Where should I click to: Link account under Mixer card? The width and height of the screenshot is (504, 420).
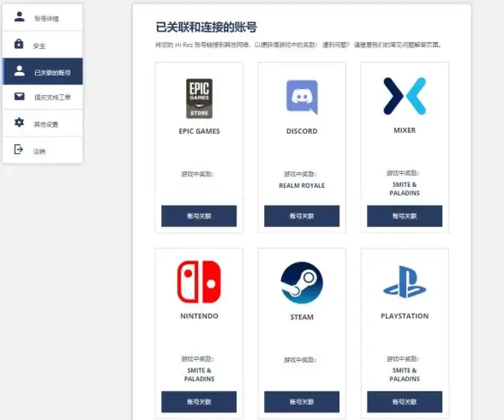click(x=405, y=216)
